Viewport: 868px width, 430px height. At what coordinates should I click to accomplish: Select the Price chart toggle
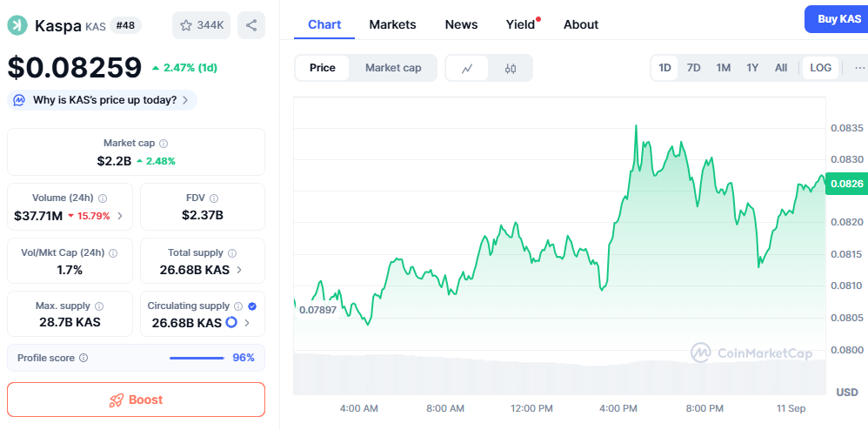pyautogui.click(x=322, y=68)
